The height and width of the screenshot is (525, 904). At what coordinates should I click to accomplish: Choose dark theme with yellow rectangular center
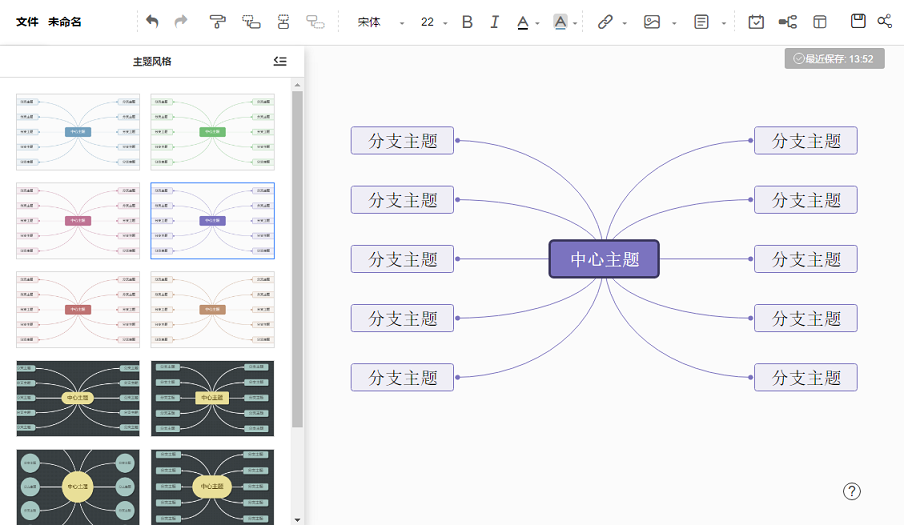tap(213, 398)
